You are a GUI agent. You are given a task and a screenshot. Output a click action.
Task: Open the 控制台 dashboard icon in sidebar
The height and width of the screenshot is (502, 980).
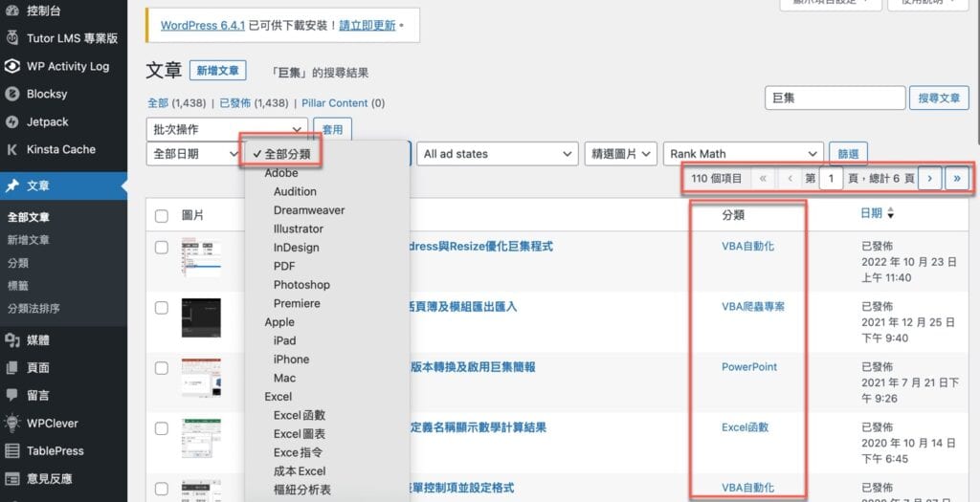[11, 10]
